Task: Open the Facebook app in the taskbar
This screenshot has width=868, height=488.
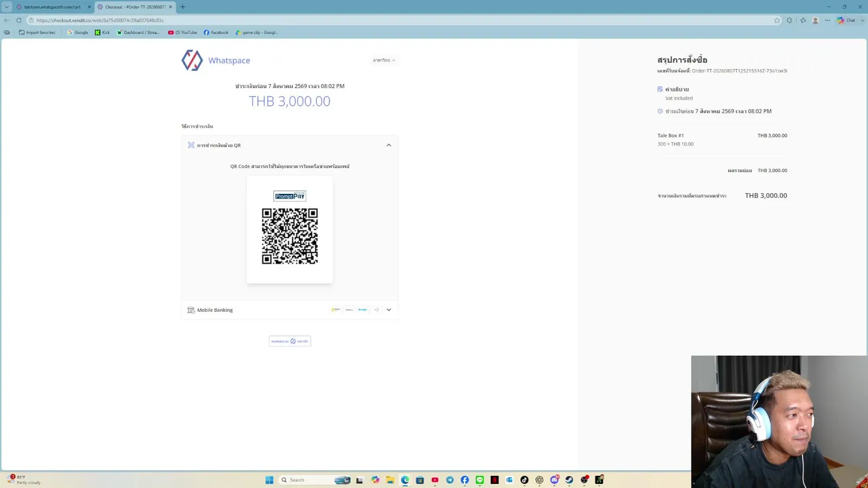Action: tap(465, 480)
